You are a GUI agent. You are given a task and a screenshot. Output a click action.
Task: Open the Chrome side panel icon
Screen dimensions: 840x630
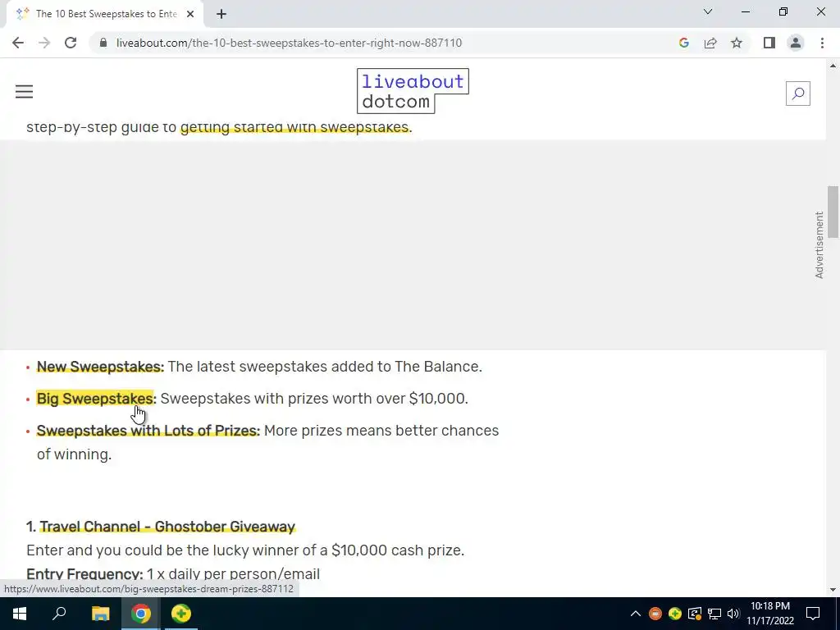(769, 43)
